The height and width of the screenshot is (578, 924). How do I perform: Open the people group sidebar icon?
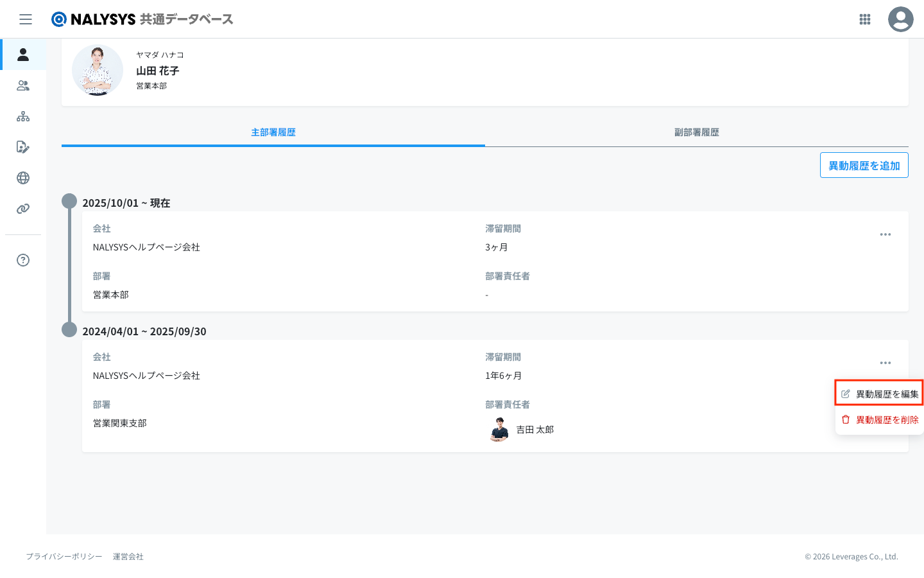(x=23, y=85)
